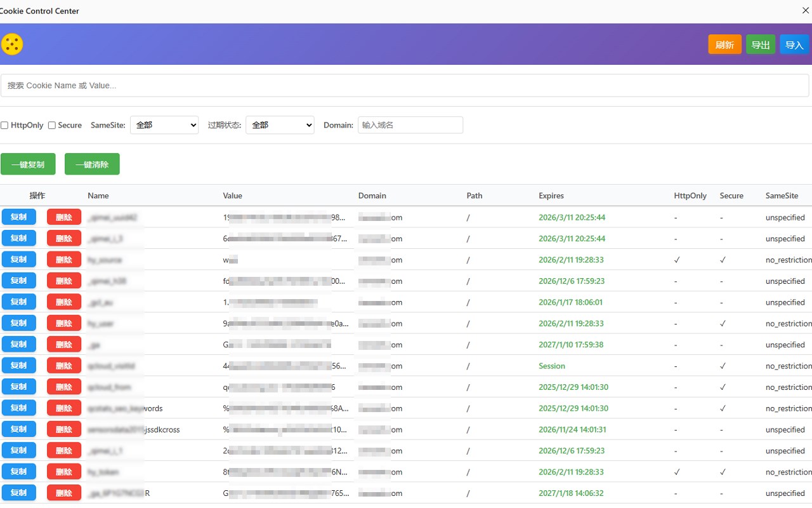
Task: Focus the Domain filter input
Action: click(x=410, y=125)
